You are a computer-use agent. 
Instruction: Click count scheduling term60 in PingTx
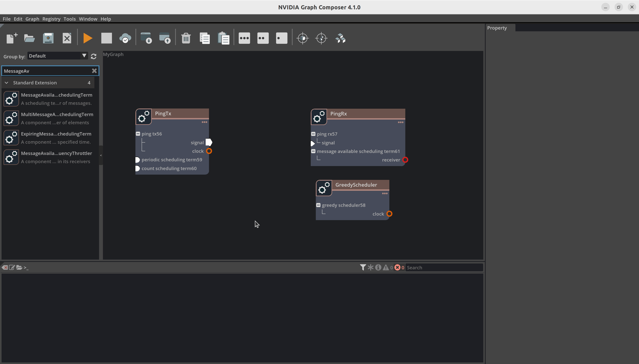pyautogui.click(x=169, y=169)
